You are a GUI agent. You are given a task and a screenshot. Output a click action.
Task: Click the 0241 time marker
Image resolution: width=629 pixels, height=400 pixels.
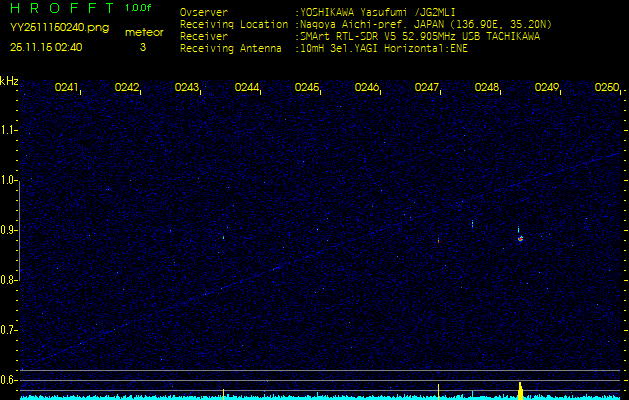[67, 88]
